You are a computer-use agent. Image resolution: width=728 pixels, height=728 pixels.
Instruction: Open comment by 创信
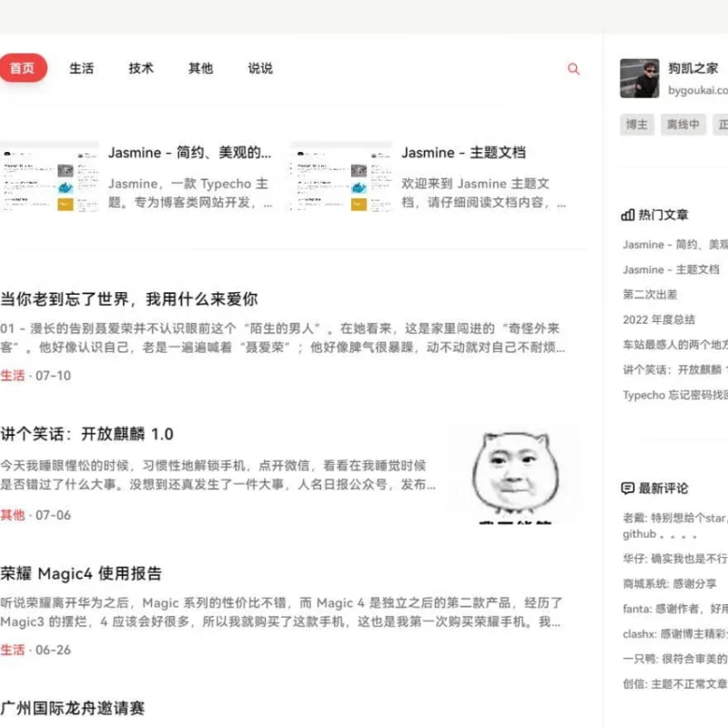click(x=675, y=684)
